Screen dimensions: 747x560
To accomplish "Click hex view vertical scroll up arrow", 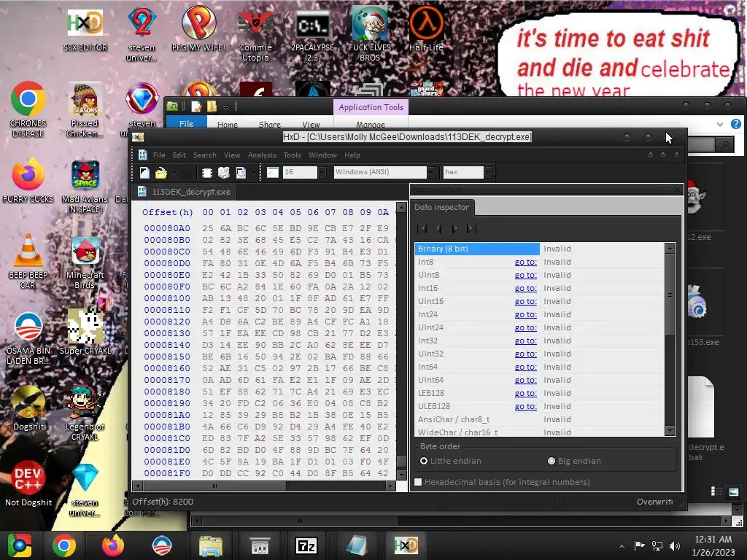I will coord(402,207).
